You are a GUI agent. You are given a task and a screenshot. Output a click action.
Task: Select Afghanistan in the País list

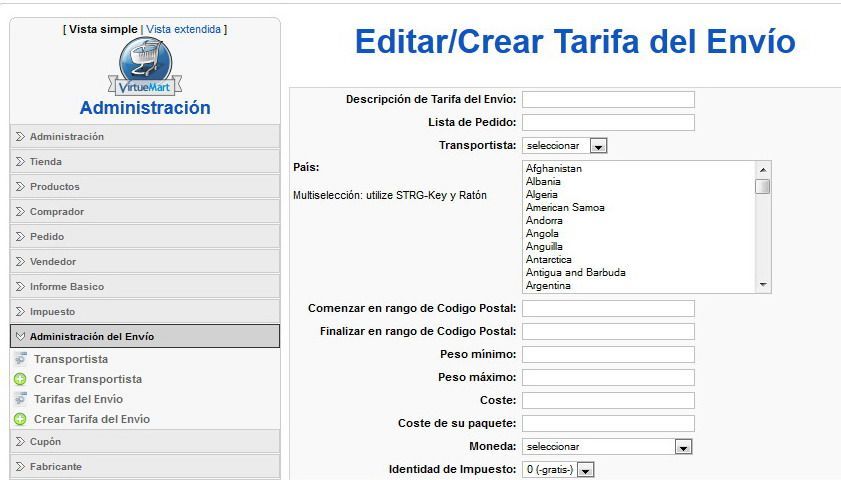554,168
